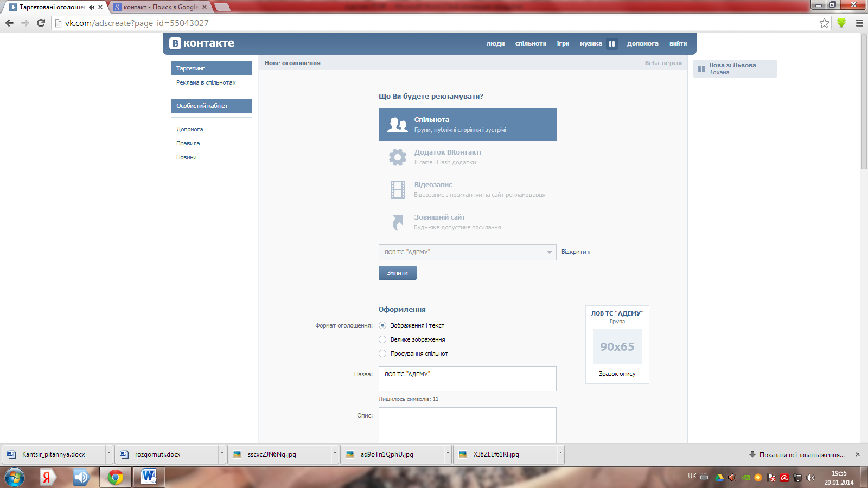
Task: Click Показати всі завантаження link
Action: pos(802,454)
